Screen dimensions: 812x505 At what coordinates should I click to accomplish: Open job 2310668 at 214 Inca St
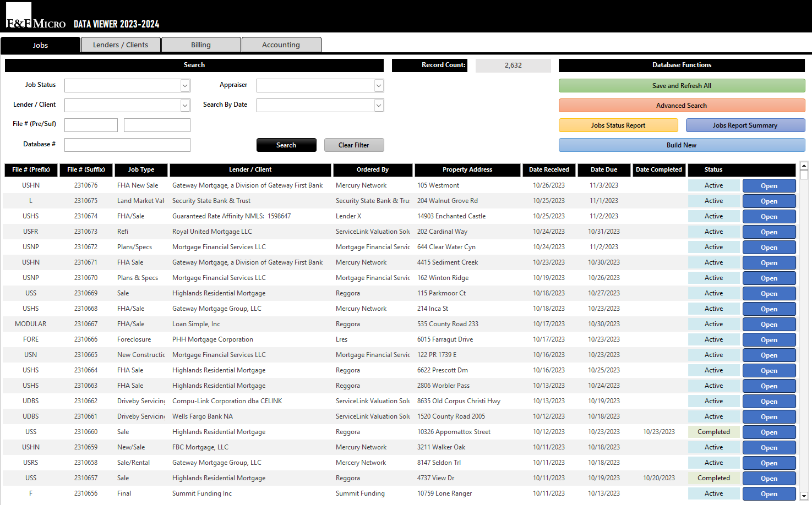(769, 309)
